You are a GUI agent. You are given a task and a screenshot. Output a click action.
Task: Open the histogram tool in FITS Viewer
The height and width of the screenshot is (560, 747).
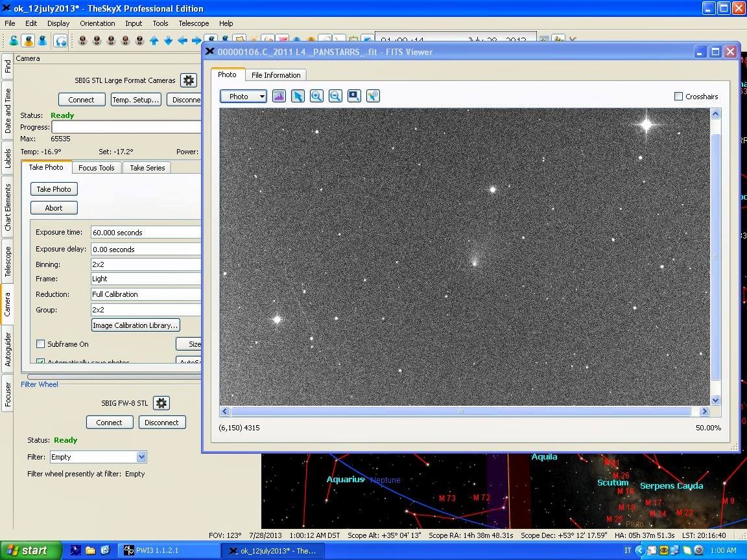279,96
